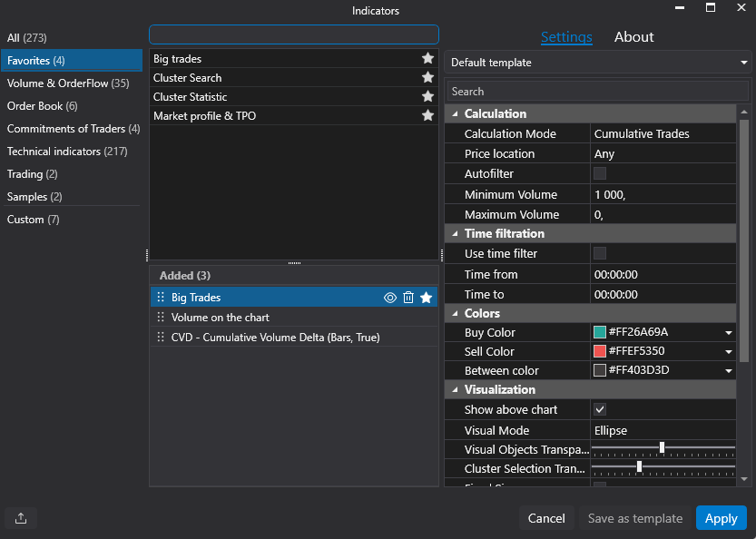Click the star icon next to Big trades
The height and width of the screenshot is (539, 756).
tap(427, 58)
